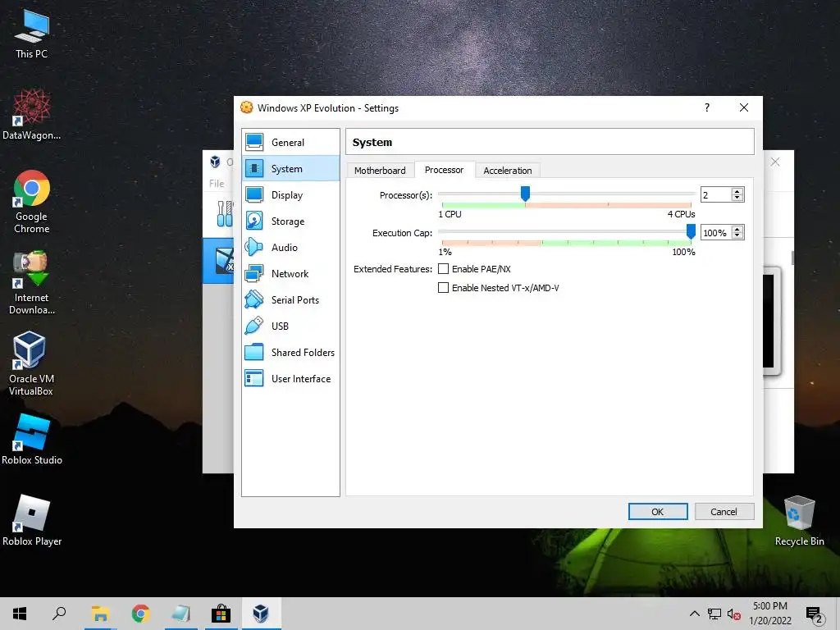Open the Serial Ports settings category
The width and height of the screenshot is (840, 630).
click(290, 300)
